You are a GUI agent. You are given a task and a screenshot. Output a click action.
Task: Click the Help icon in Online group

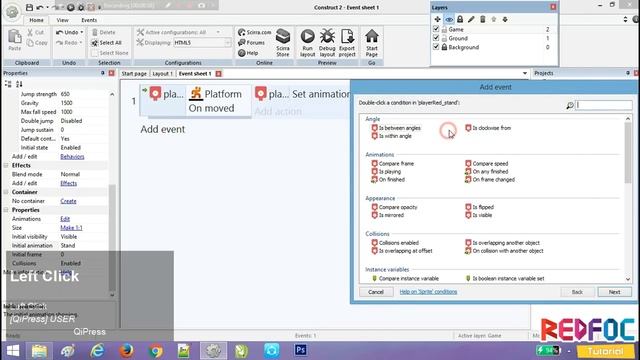point(242,53)
